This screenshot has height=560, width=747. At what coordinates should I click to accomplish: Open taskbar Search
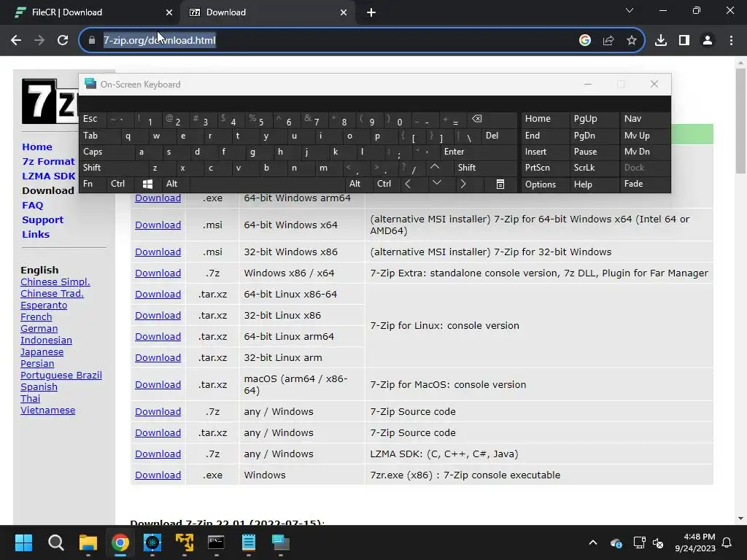tap(55, 542)
